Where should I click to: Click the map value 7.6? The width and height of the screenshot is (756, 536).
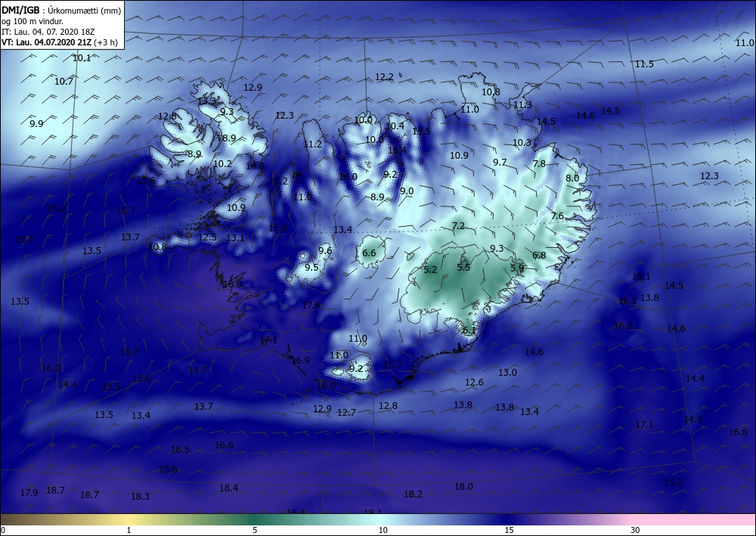tap(557, 216)
